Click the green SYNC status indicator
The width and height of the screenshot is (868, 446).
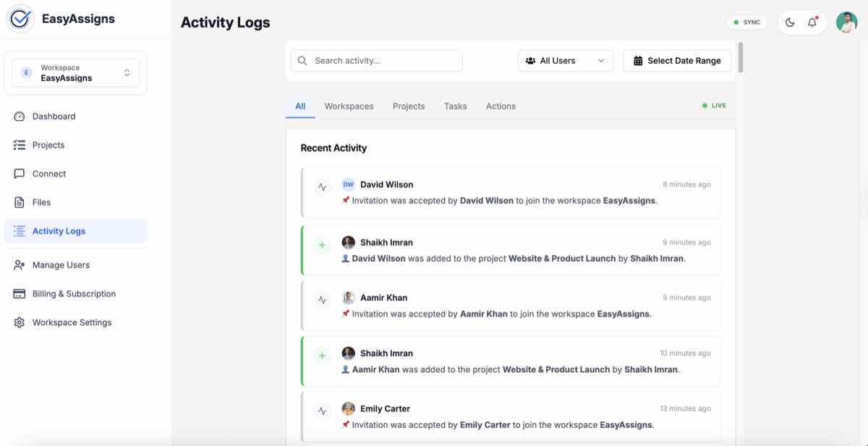[x=746, y=22]
